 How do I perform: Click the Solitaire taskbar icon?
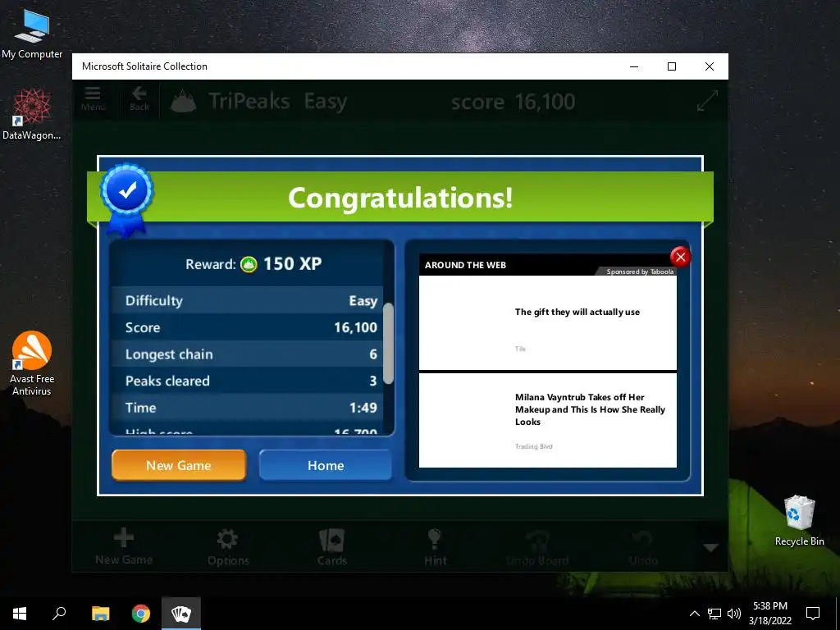pyautogui.click(x=181, y=614)
